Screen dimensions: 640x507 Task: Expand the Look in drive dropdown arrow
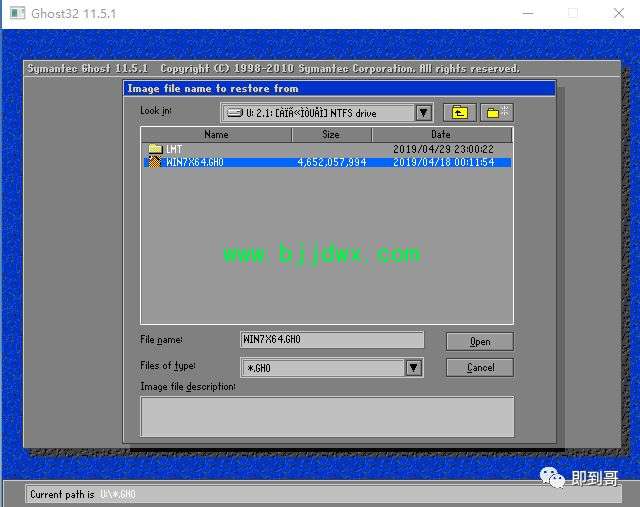click(424, 113)
